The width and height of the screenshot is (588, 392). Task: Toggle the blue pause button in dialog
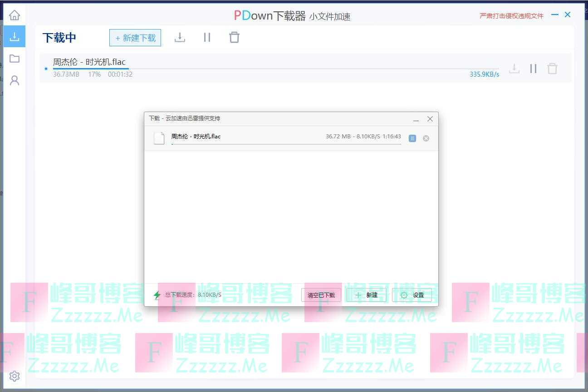click(x=412, y=138)
